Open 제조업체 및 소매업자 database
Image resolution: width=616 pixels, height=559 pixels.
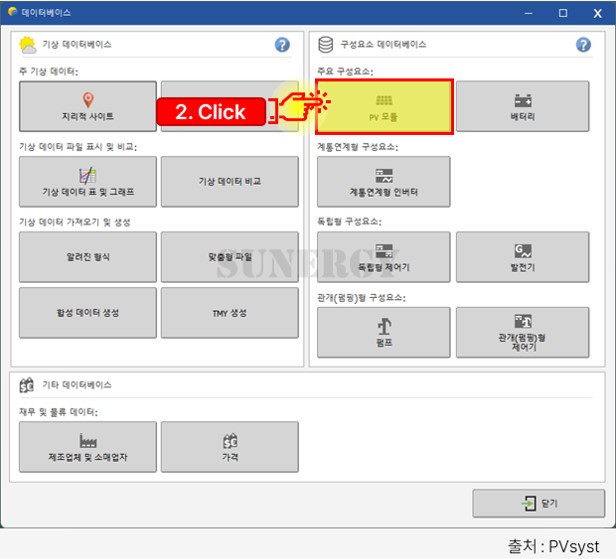coord(88,447)
